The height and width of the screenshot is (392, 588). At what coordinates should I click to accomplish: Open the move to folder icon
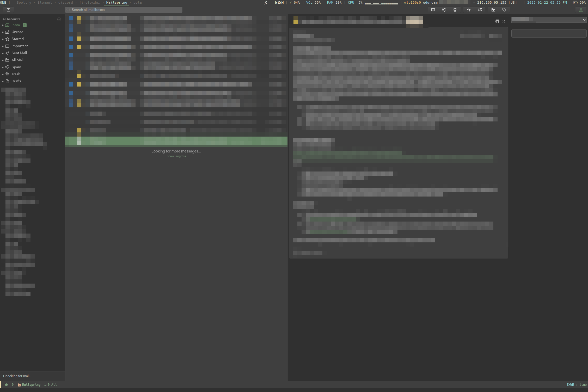(493, 10)
